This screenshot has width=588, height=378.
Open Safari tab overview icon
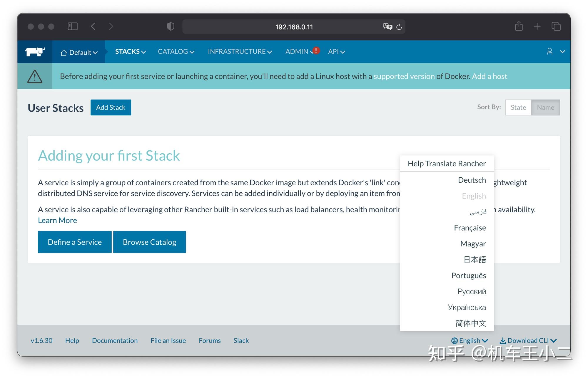[556, 26]
